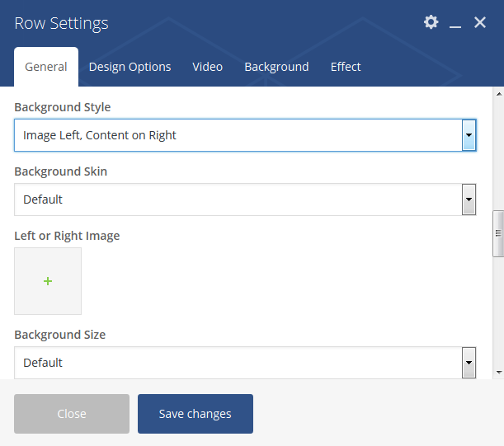Click the Save changes button

(x=195, y=414)
